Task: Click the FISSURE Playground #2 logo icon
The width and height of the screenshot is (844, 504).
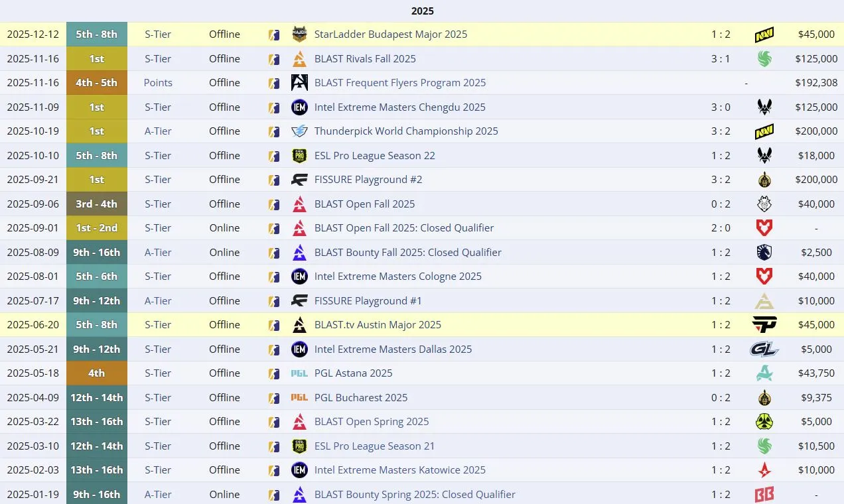Action: pyautogui.click(x=299, y=180)
